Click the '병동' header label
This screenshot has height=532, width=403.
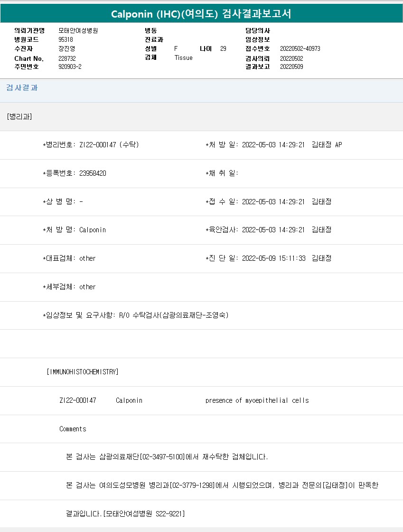point(151,30)
